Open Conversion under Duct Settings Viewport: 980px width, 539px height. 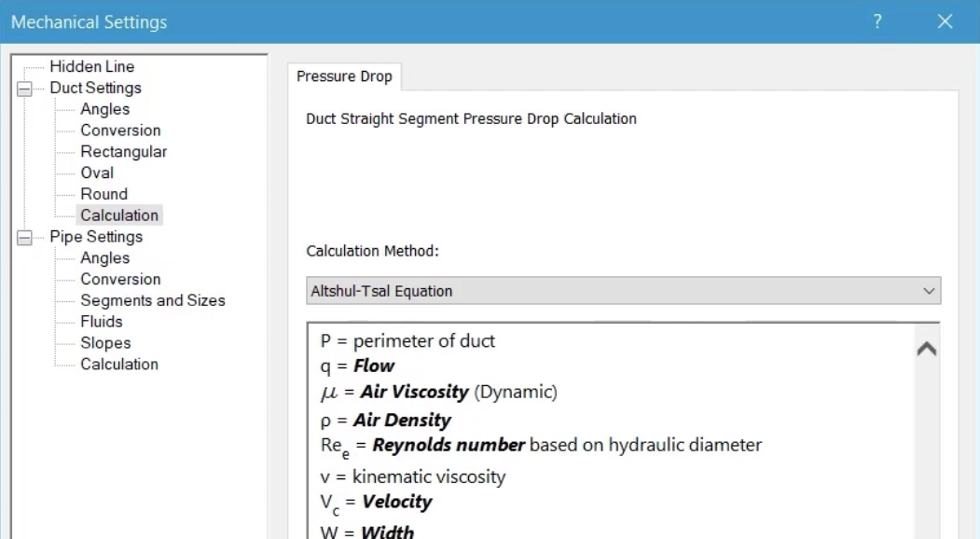pyautogui.click(x=120, y=130)
